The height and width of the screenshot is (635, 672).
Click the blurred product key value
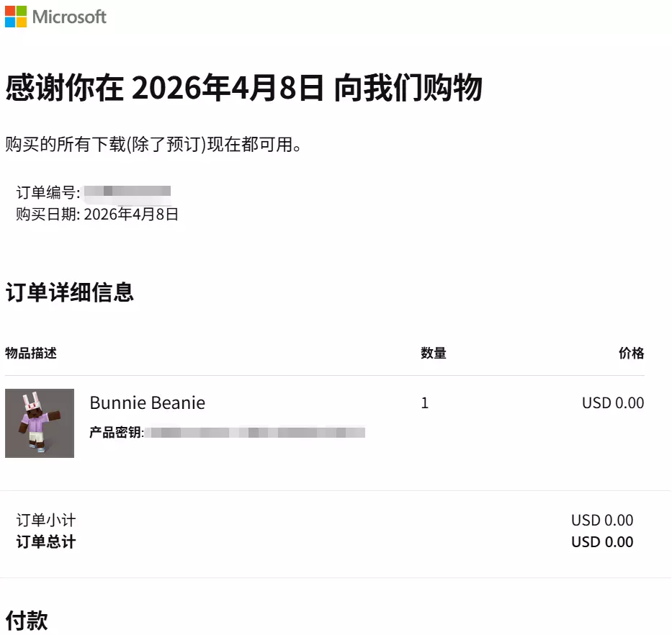tap(256, 433)
